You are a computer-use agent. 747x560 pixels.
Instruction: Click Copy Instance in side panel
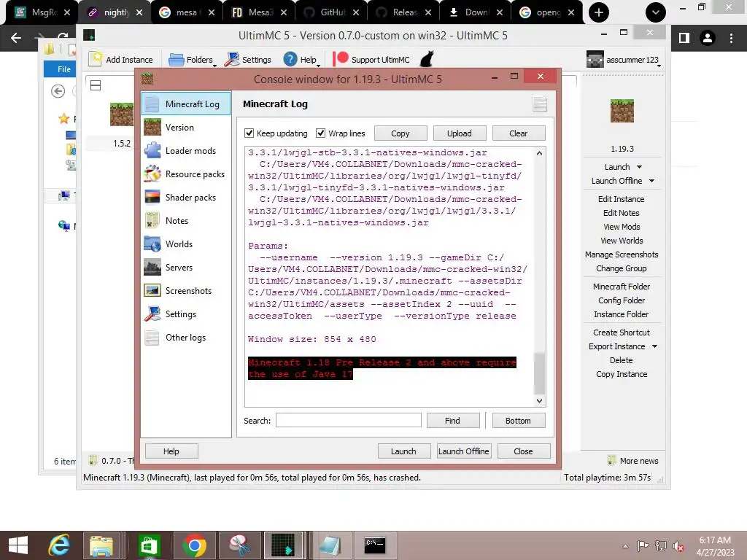pos(622,374)
